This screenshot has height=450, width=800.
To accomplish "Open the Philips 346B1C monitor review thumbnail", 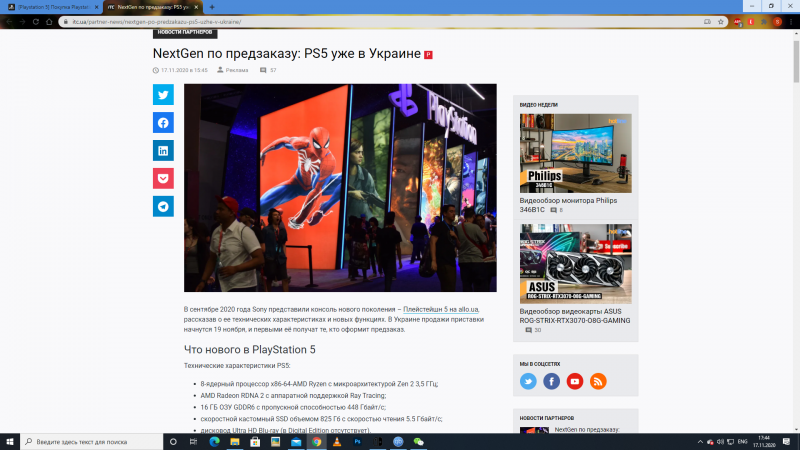I will [575, 153].
